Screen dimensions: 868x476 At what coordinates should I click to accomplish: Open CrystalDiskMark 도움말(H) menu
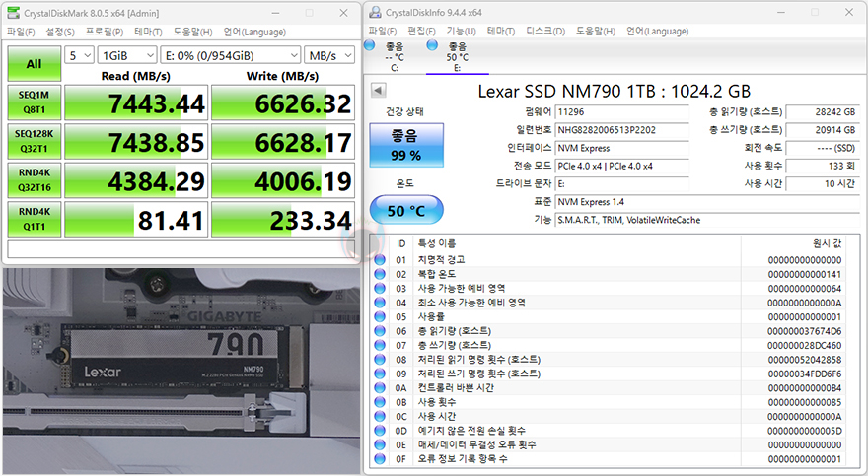(x=192, y=33)
